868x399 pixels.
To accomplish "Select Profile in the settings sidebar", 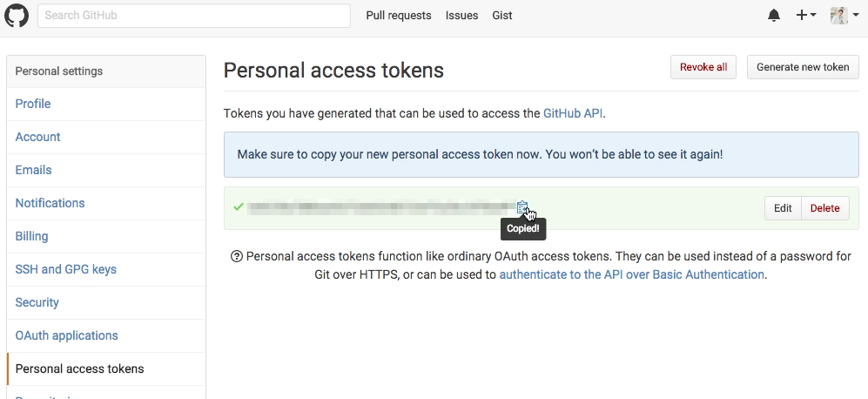I will coord(33,104).
